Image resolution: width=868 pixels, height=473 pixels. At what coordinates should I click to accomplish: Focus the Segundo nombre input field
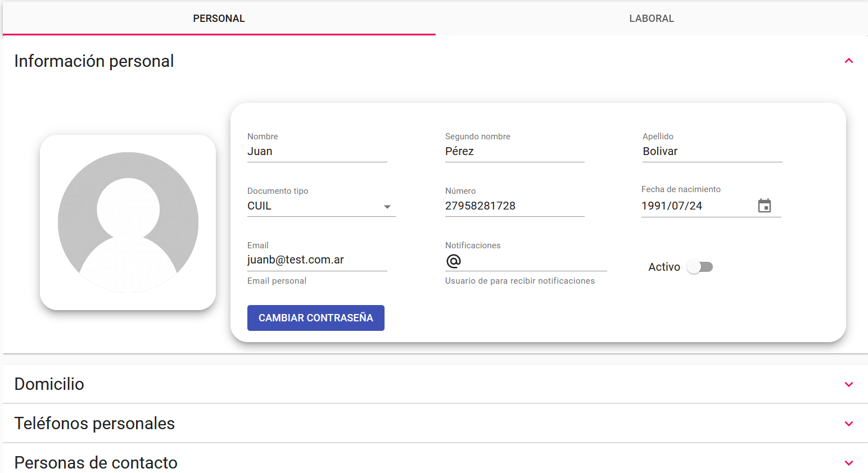point(514,152)
